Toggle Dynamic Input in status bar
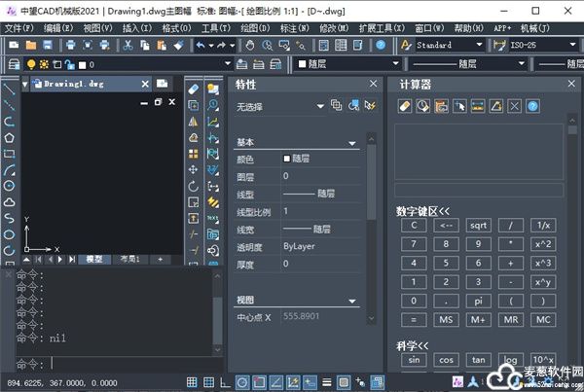Viewport: 584px width, 392px height. click(310, 382)
